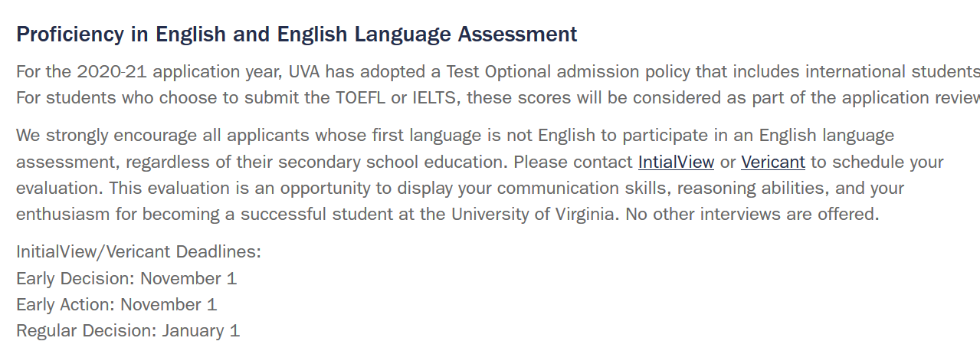Click the secondary school education phrase
The image size is (980, 351).
392,162
